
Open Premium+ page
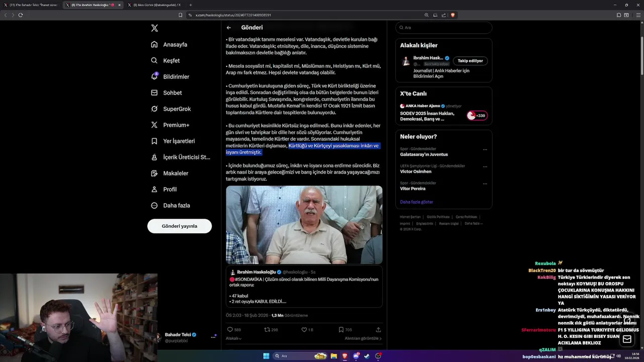click(170, 125)
